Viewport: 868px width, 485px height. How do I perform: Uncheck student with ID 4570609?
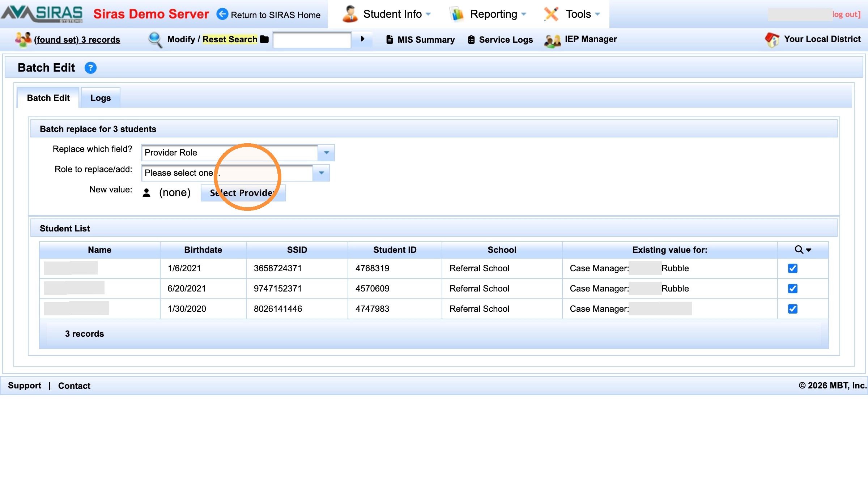coord(792,289)
